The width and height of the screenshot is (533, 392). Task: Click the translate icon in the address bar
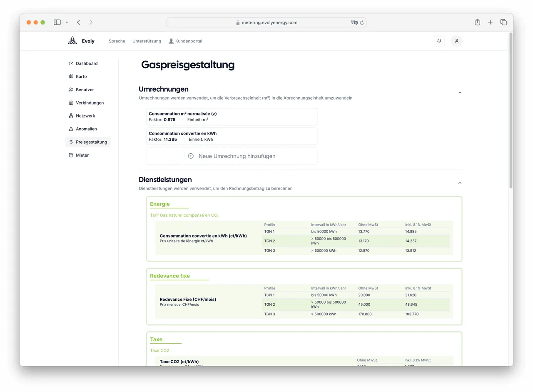(354, 22)
